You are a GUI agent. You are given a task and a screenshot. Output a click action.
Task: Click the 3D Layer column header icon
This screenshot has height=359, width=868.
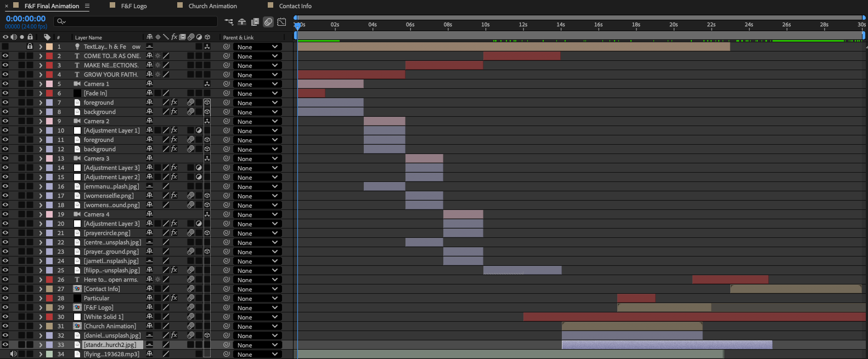click(x=207, y=37)
